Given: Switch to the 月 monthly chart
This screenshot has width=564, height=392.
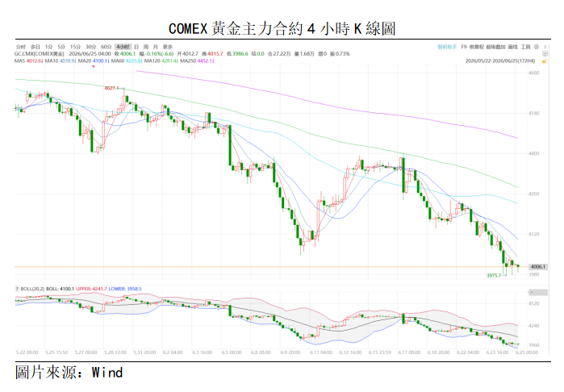Looking at the screenshot, I should (156, 47).
